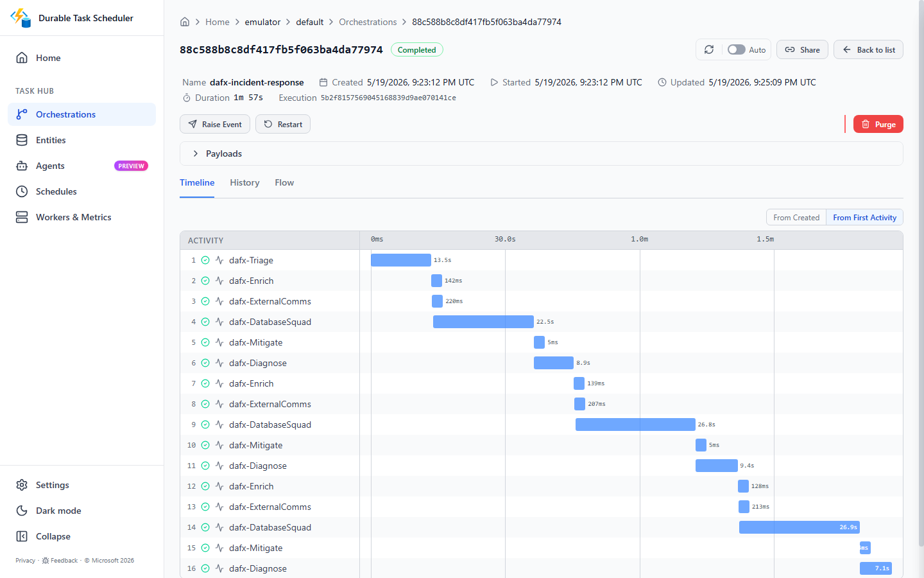Toggle Dark mode
Viewport: 924px width, 578px height.
coord(82,511)
